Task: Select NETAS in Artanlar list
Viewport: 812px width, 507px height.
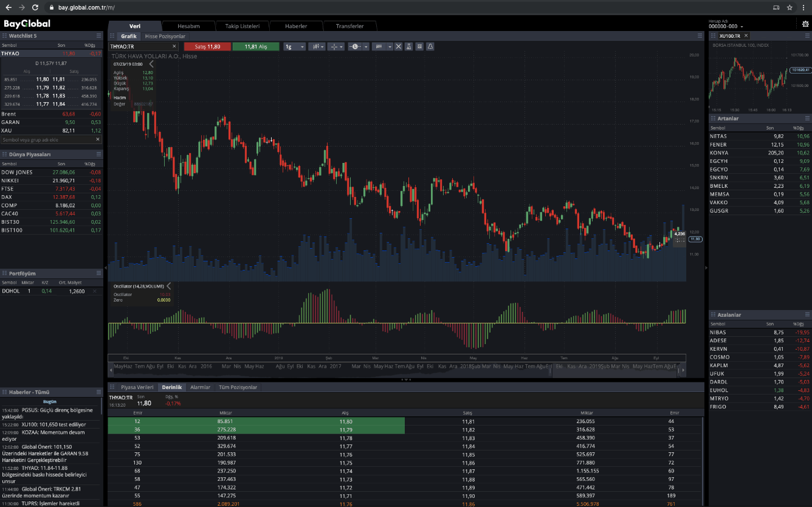Action: (x=760, y=136)
